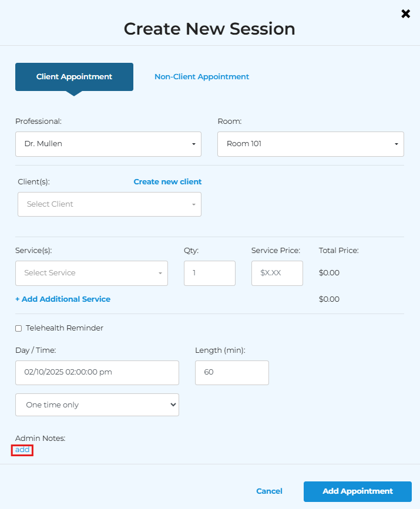Click the Add Appointment button
The width and height of the screenshot is (420, 509).
357,491
